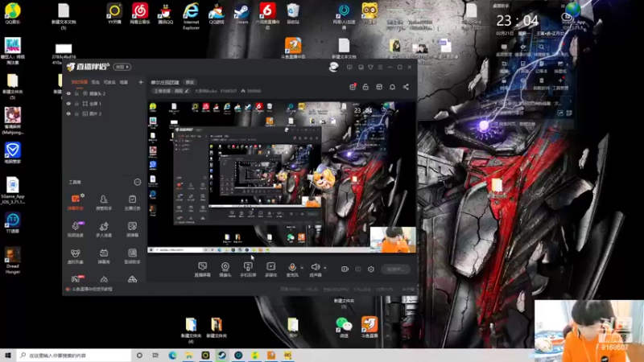Image resolution: width=644 pixels, height=362 pixels.
Task: Click the 修改 button next to room title
Action: [190, 82]
